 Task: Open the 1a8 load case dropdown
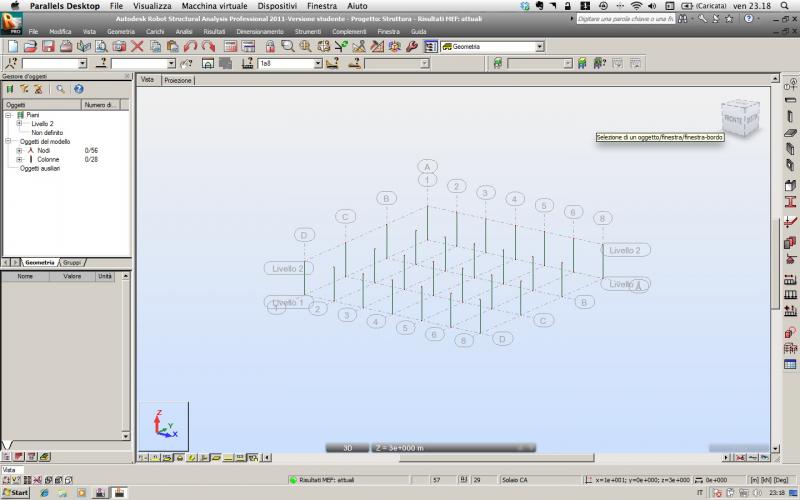point(318,63)
